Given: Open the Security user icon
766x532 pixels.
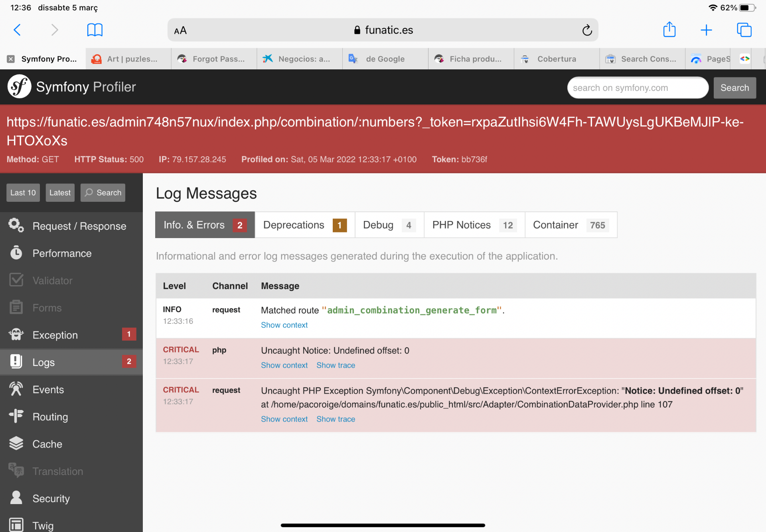Looking at the screenshot, I should [16, 498].
